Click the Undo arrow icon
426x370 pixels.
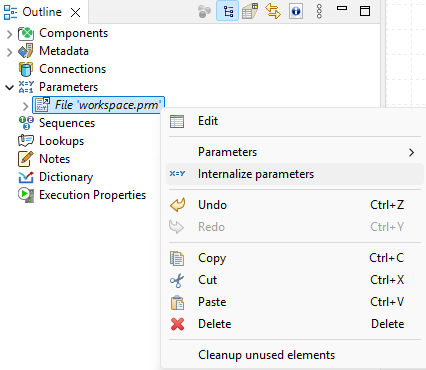pyautogui.click(x=177, y=205)
